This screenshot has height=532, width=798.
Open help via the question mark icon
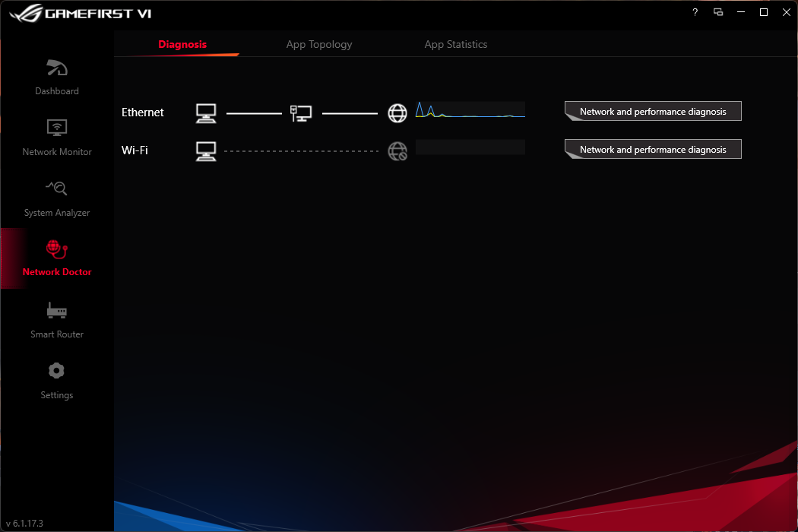click(695, 12)
